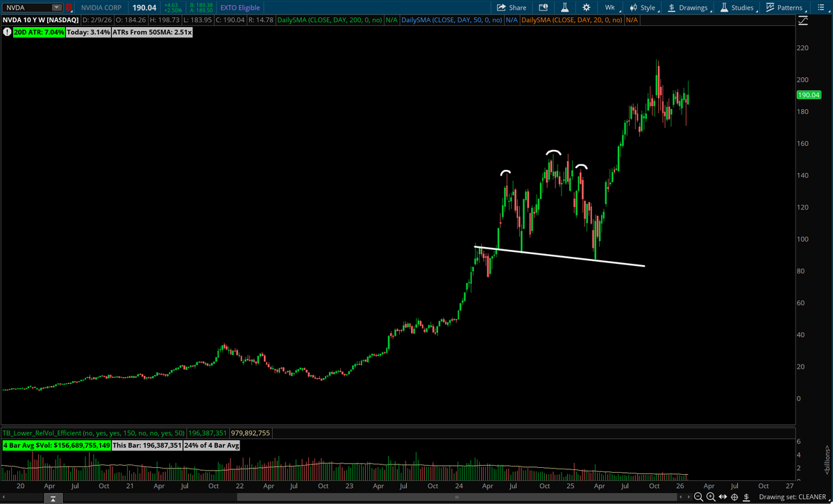Click the 4 Bar Avg $Vol label
The image size is (833, 504).
tap(56, 445)
